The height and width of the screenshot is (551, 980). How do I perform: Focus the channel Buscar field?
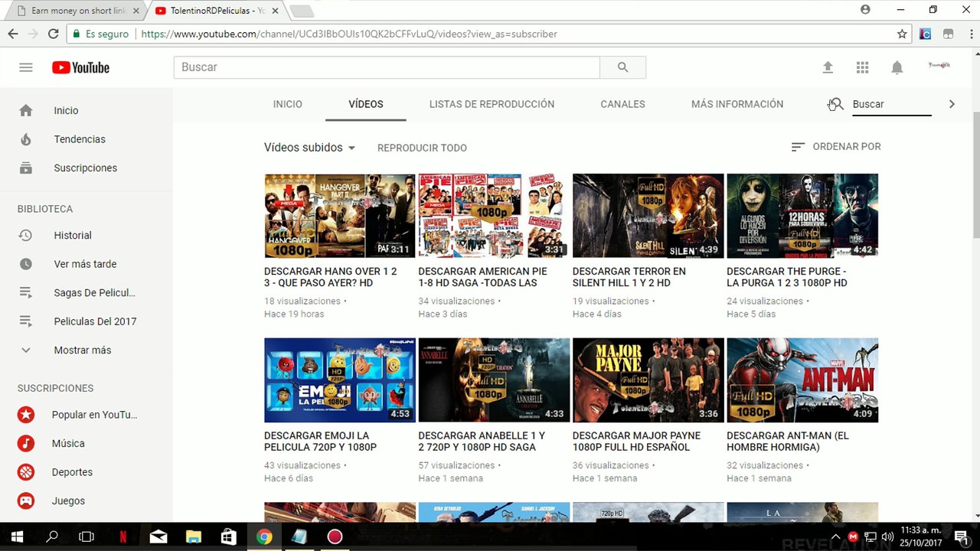click(891, 104)
